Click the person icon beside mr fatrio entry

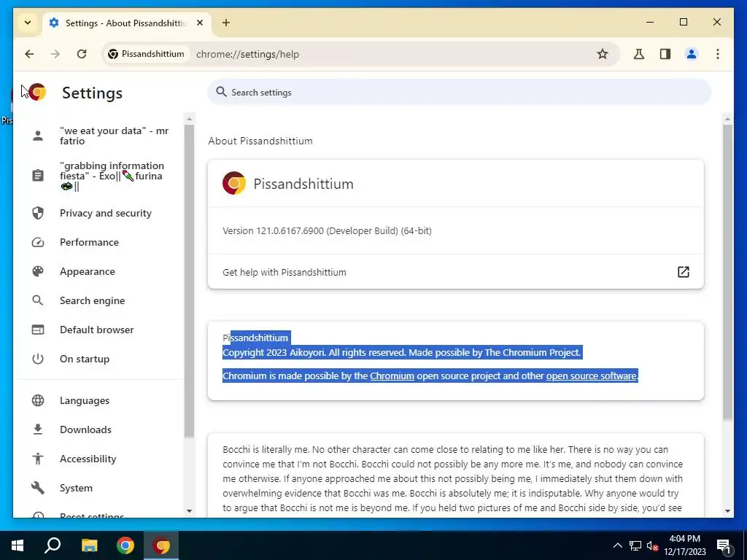tap(38, 136)
